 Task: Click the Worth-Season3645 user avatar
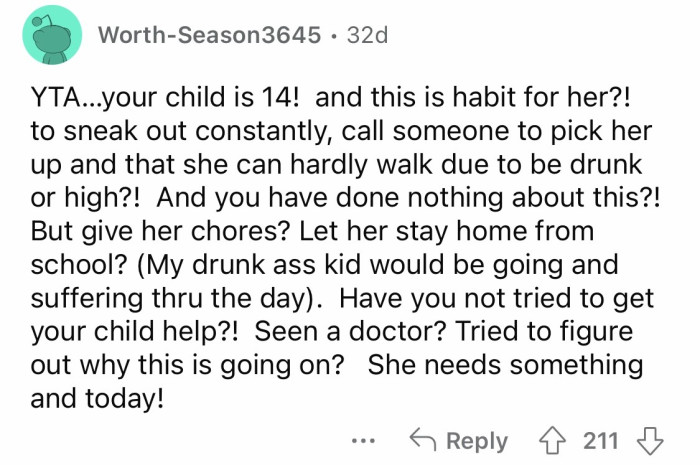coord(51,35)
